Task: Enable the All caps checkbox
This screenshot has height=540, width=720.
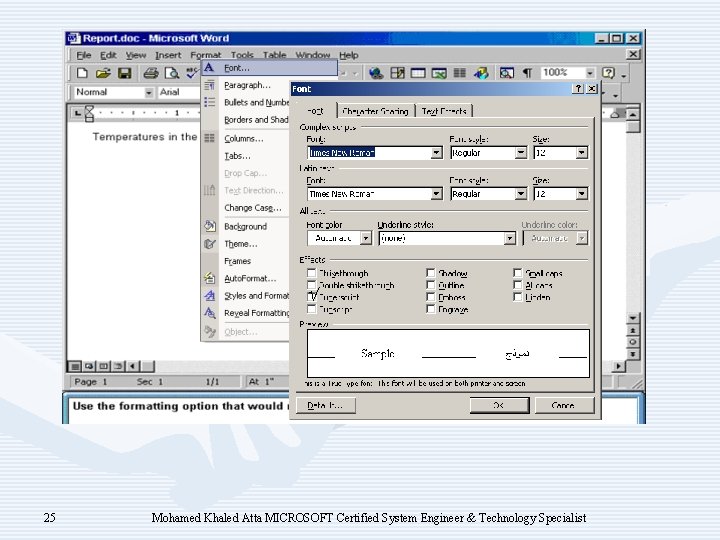Action: pos(518,285)
